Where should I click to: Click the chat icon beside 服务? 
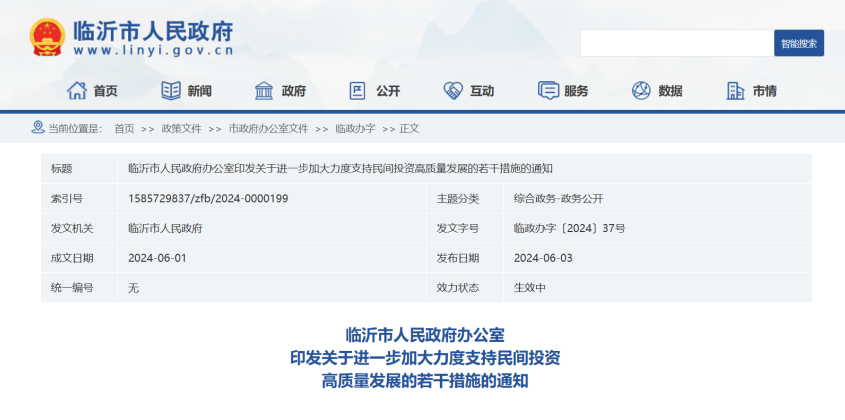(x=548, y=91)
